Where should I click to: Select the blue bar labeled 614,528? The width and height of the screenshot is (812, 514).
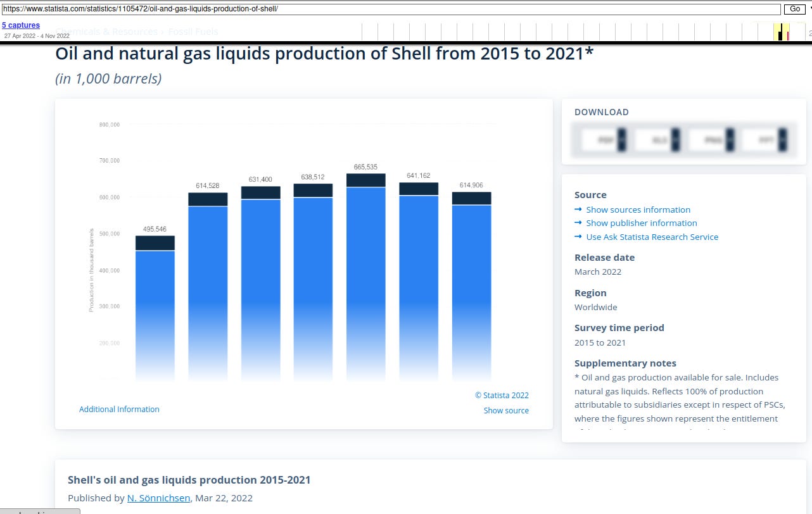[x=208, y=293]
